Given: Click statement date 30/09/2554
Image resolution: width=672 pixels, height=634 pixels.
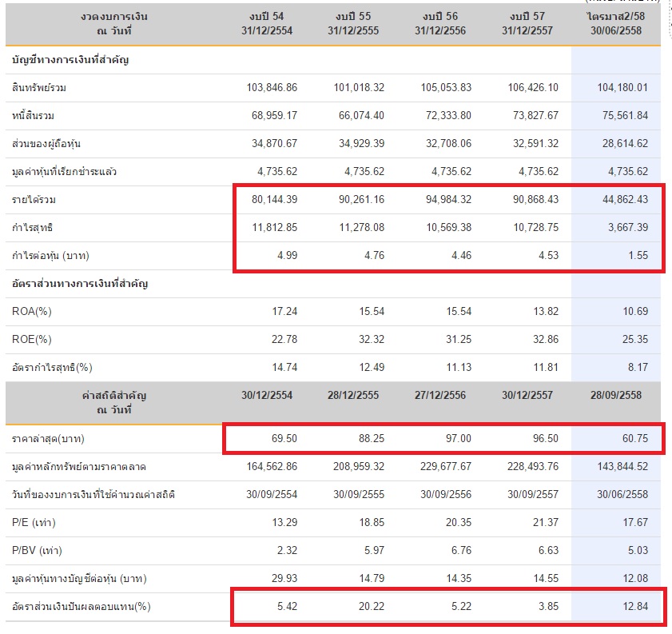Looking at the screenshot, I should pos(272,494).
